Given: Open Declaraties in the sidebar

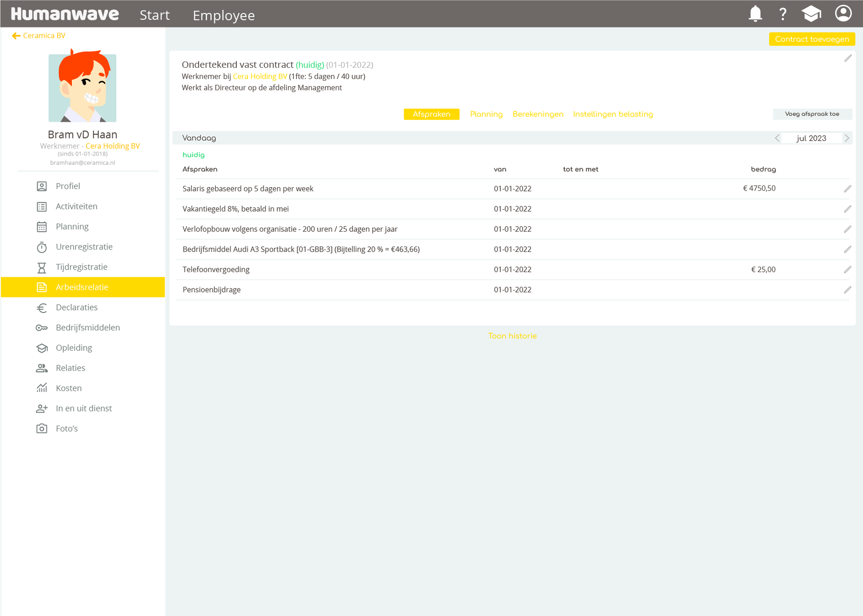Looking at the screenshot, I should click(76, 307).
